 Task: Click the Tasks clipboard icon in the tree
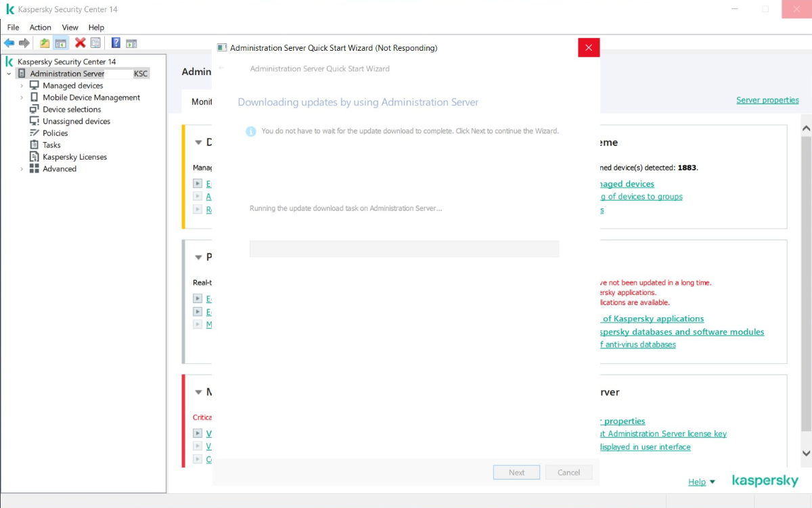pos(35,145)
